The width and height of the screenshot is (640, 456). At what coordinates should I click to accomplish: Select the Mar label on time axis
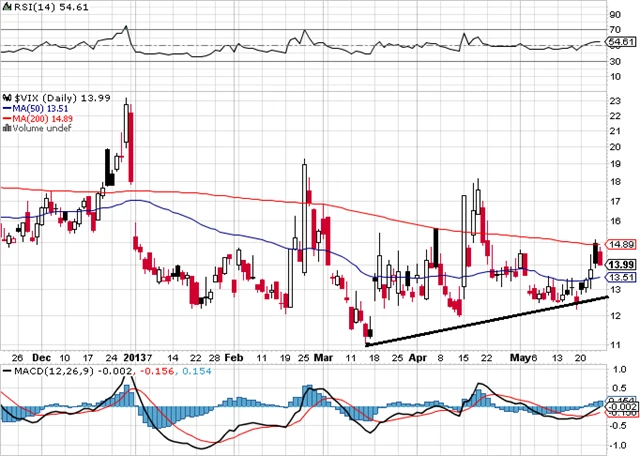pos(323,357)
